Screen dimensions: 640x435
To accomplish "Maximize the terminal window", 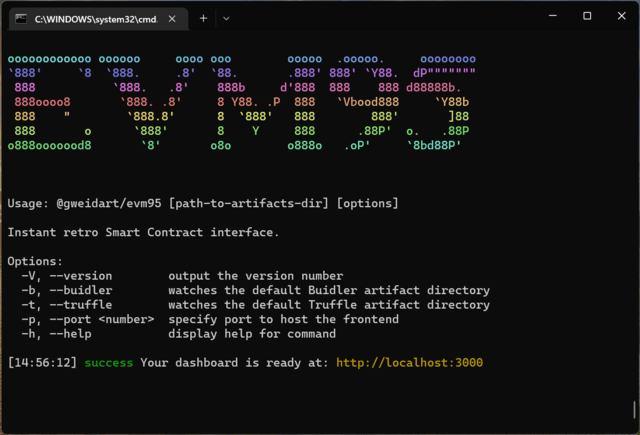I will (x=587, y=16).
